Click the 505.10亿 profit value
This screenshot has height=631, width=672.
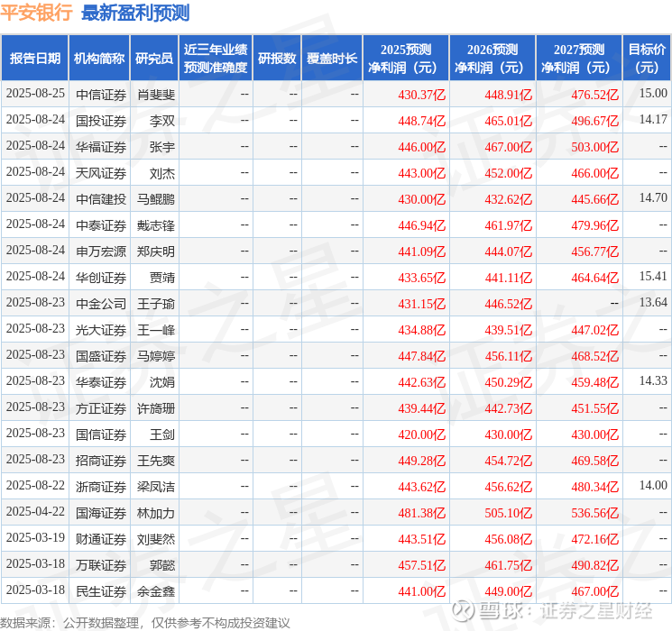pyautogui.click(x=509, y=513)
